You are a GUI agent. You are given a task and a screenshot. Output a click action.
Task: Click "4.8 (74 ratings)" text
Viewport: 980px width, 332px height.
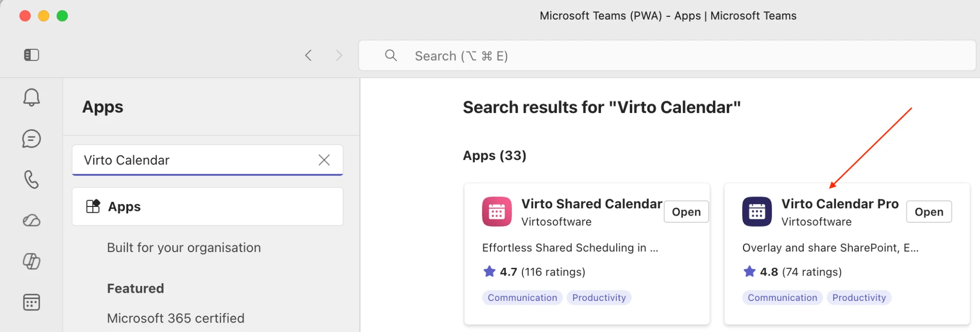[x=801, y=272]
